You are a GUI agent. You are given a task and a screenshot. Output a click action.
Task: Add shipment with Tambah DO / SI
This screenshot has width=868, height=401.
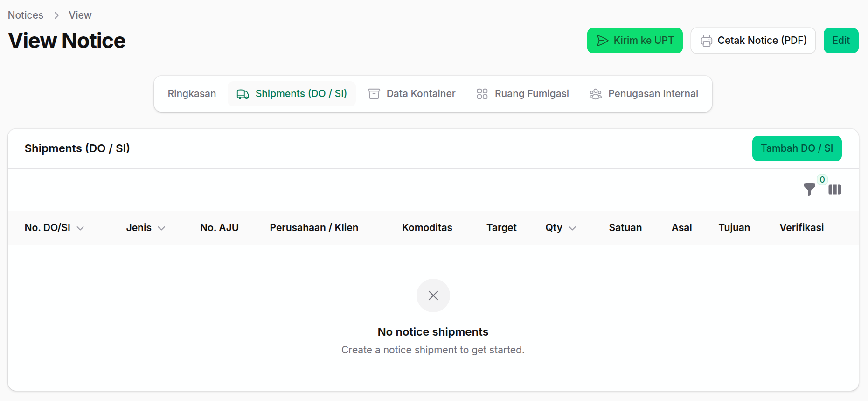(x=797, y=148)
